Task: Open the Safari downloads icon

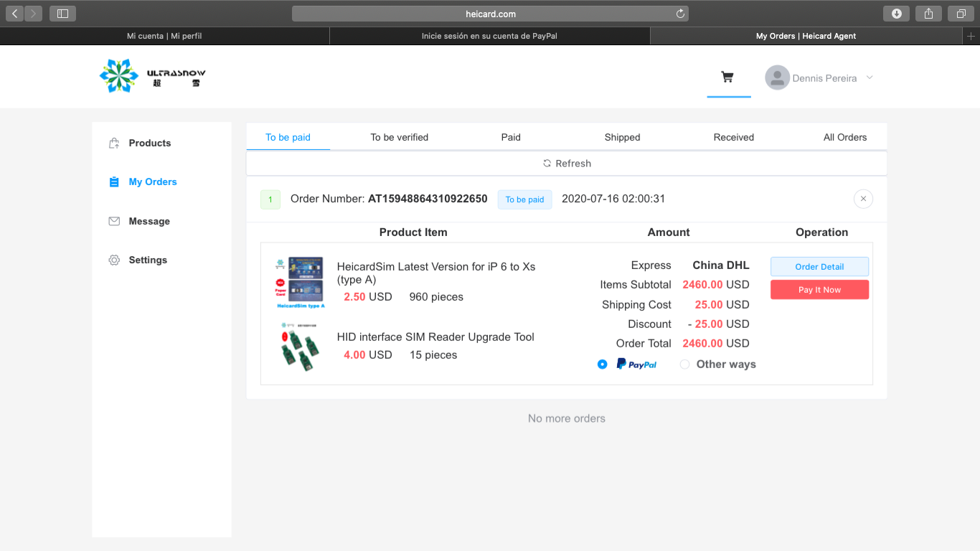Action: 896,14
